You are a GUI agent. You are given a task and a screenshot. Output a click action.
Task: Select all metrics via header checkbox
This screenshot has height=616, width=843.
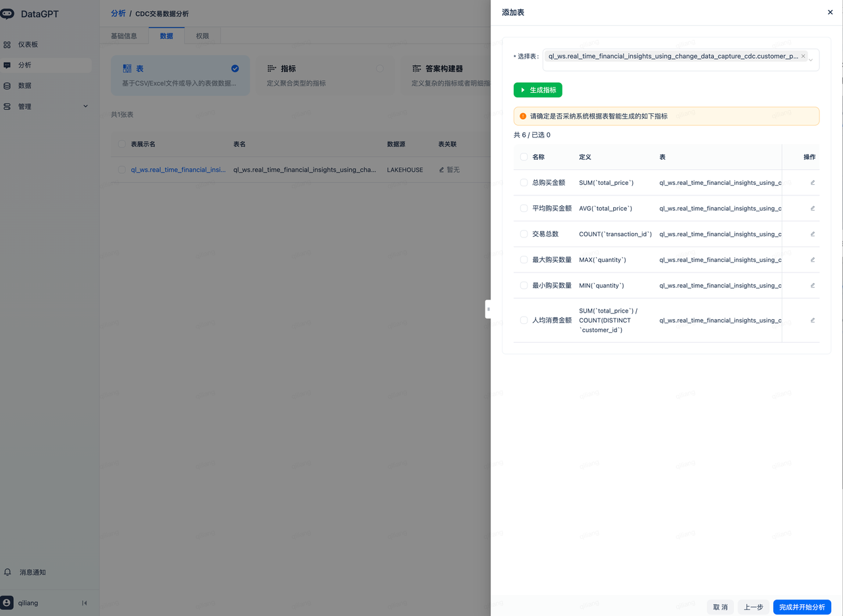(x=524, y=157)
